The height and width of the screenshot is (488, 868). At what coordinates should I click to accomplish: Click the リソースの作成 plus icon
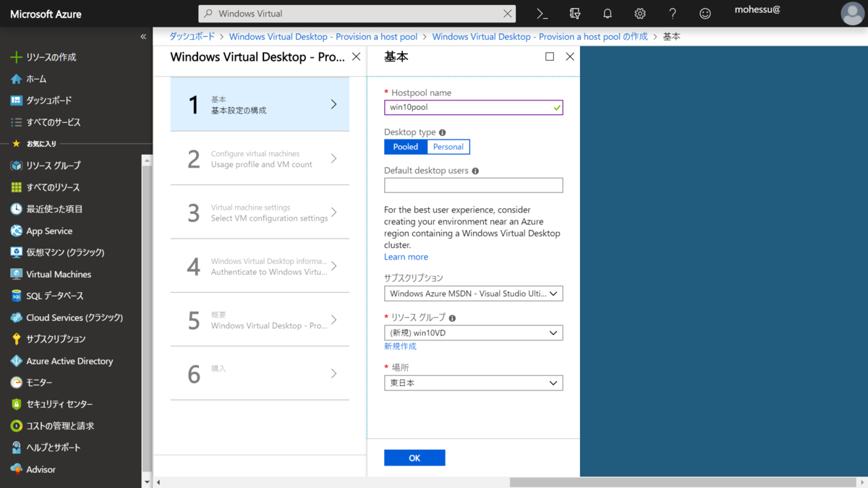coord(16,57)
